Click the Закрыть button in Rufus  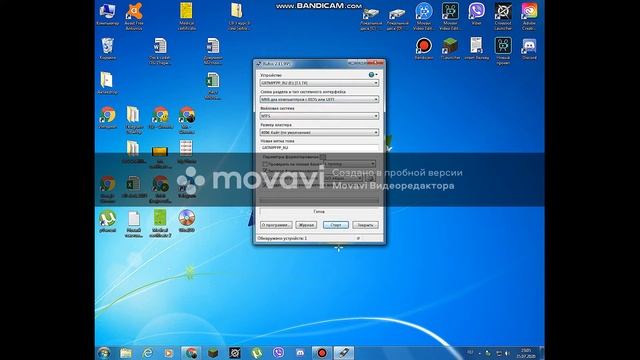365,225
